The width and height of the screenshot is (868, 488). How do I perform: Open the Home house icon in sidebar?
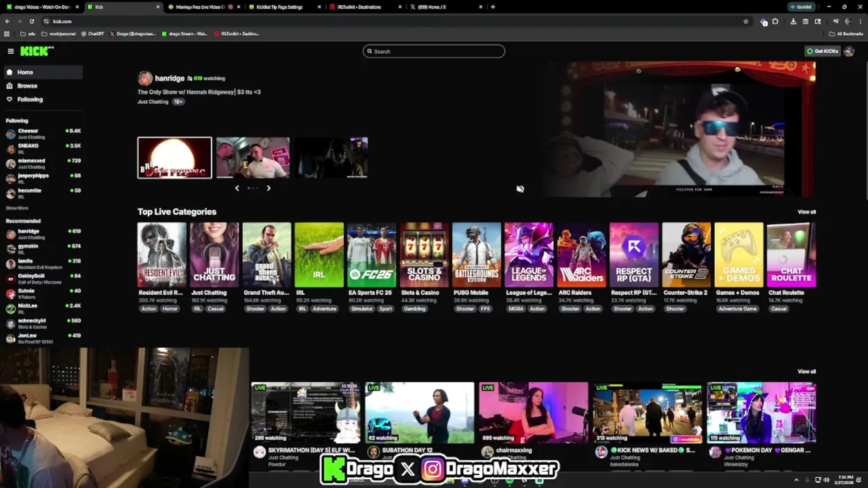point(9,72)
